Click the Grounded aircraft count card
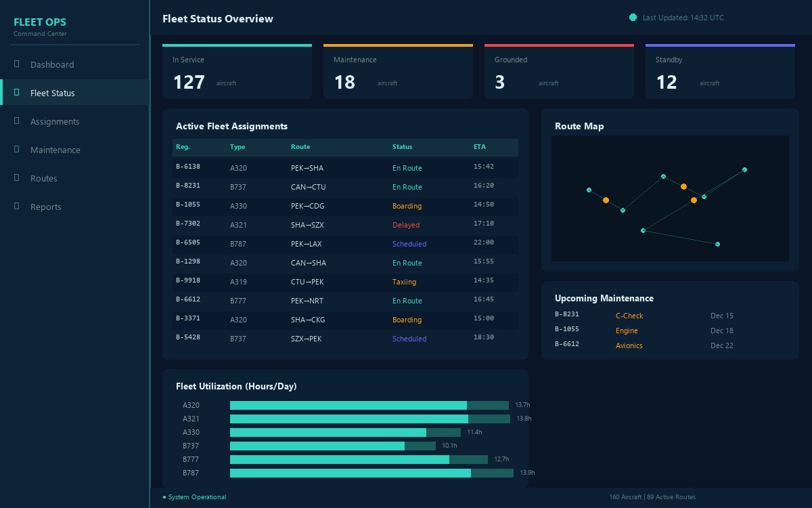This screenshot has height=508, width=812. point(559,71)
